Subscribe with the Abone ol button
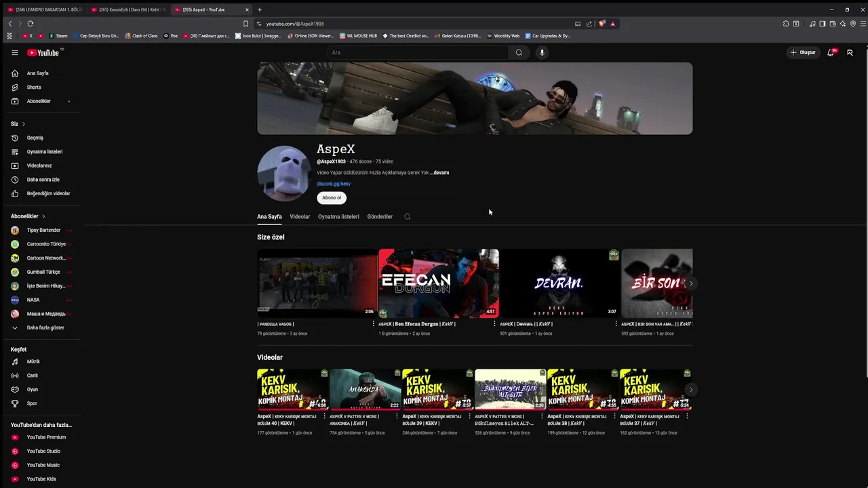This screenshot has width=868, height=488. [x=332, y=198]
